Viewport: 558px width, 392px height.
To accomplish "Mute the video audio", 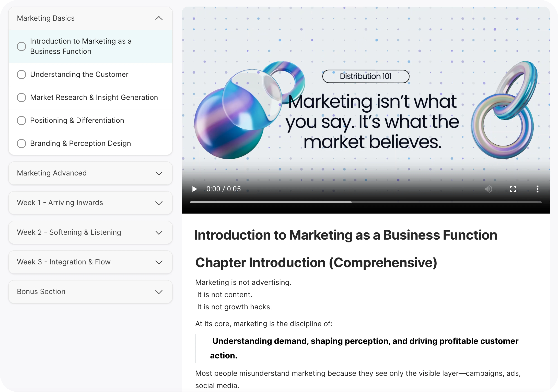I will (x=489, y=189).
